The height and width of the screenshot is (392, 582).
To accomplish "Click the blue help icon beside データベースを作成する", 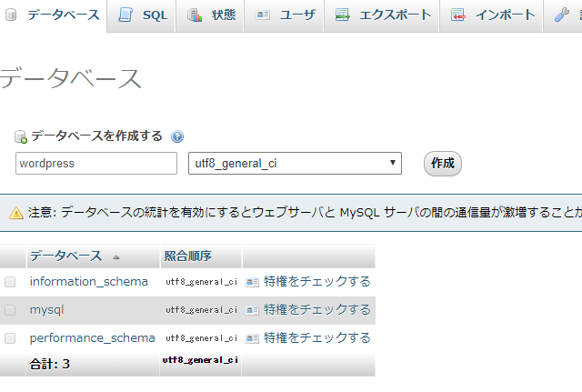I will (x=177, y=136).
